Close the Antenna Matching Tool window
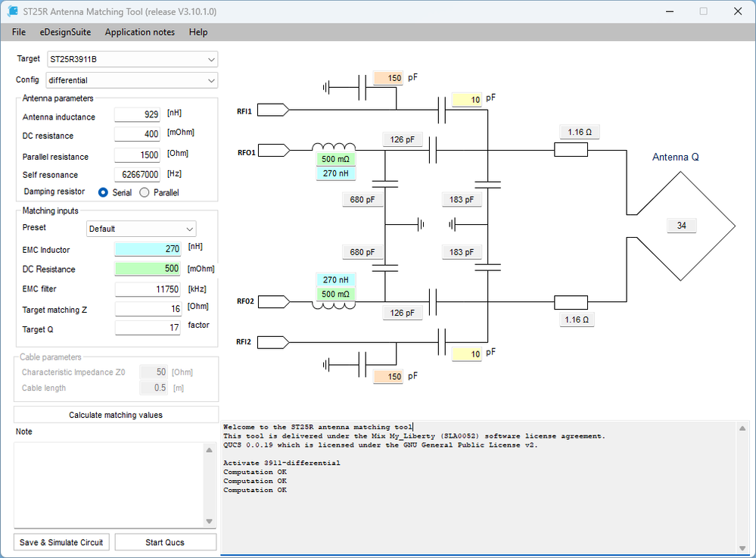 click(x=738, y=11)
